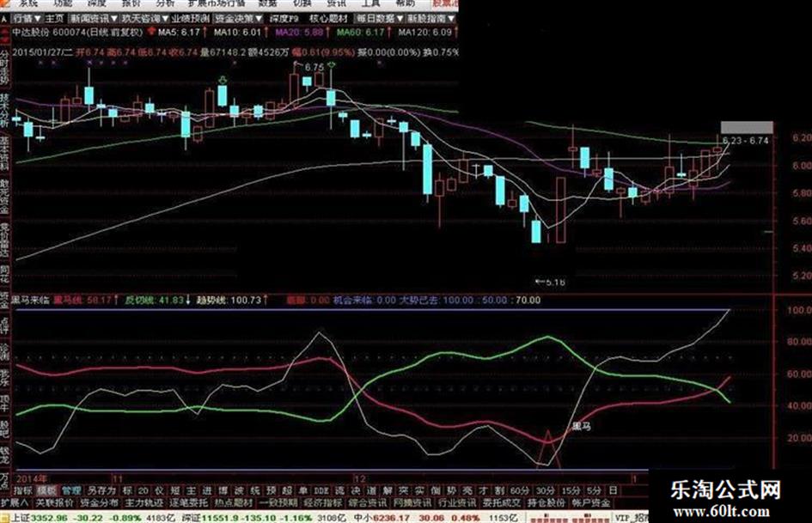
Task: Collapse the 扩展 expander
Action: [x=15, y=502]
